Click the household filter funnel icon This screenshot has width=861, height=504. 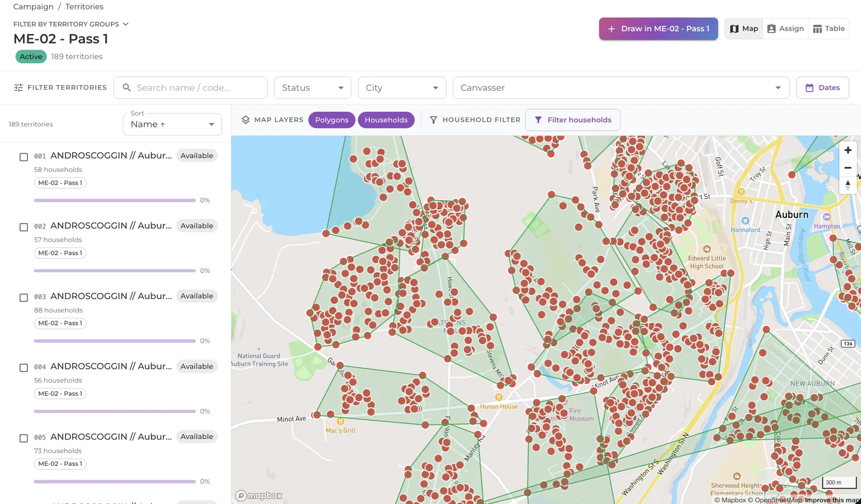click(433, 120)
